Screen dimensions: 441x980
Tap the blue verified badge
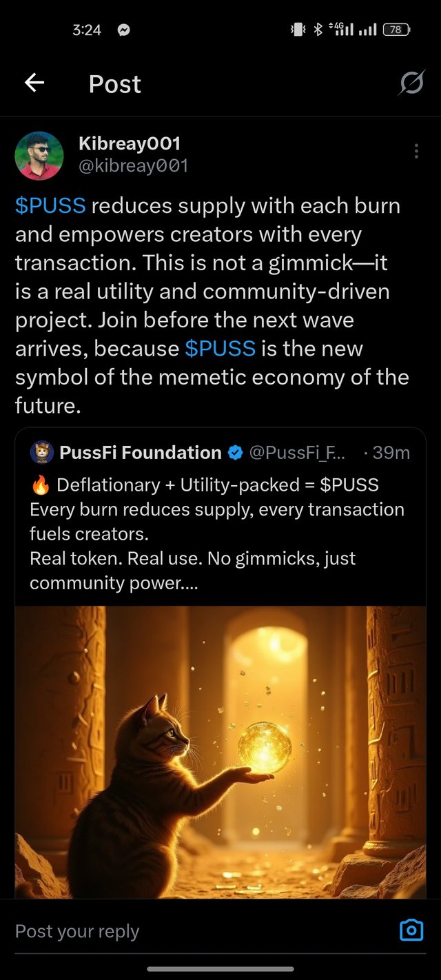coord(235,453)
